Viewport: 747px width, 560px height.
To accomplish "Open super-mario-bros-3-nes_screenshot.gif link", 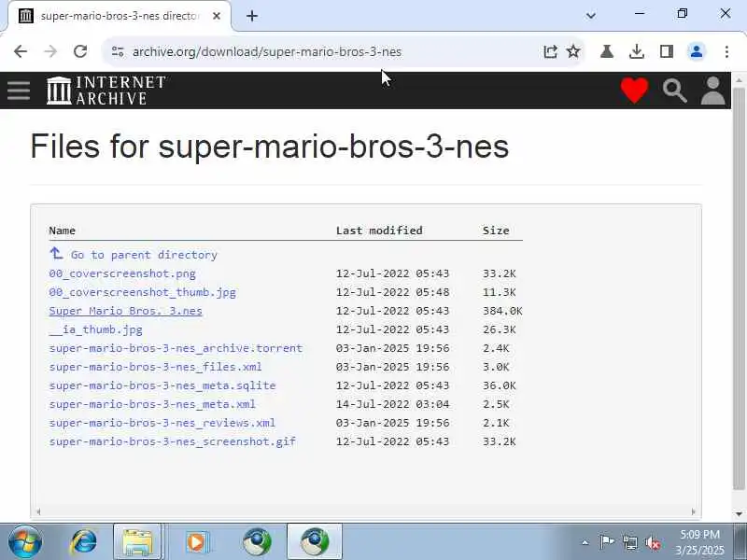I will [173, 441].
